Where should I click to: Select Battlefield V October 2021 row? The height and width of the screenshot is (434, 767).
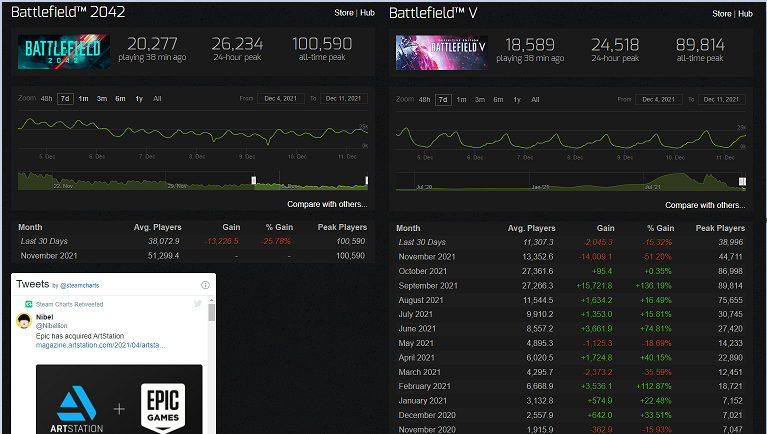pyautogui.click(x=571, y=271)
